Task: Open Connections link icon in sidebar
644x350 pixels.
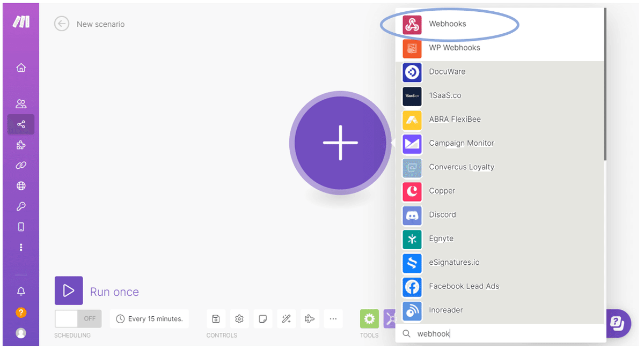Action: tap(21, 165)
